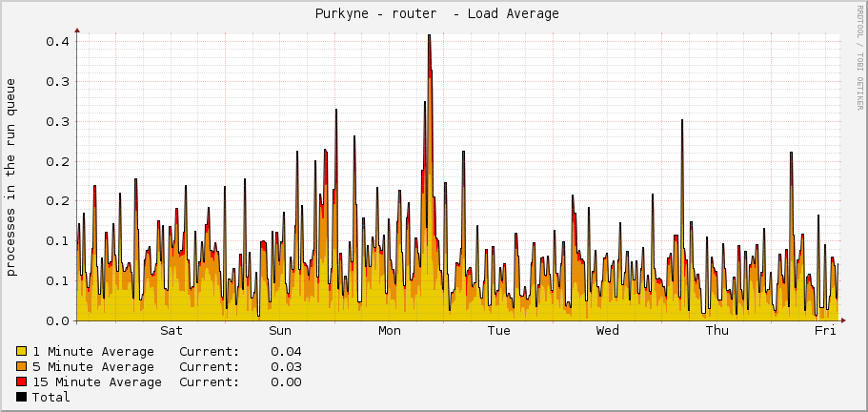Click the orange 5 Minute Average swatch

(22, 367)
